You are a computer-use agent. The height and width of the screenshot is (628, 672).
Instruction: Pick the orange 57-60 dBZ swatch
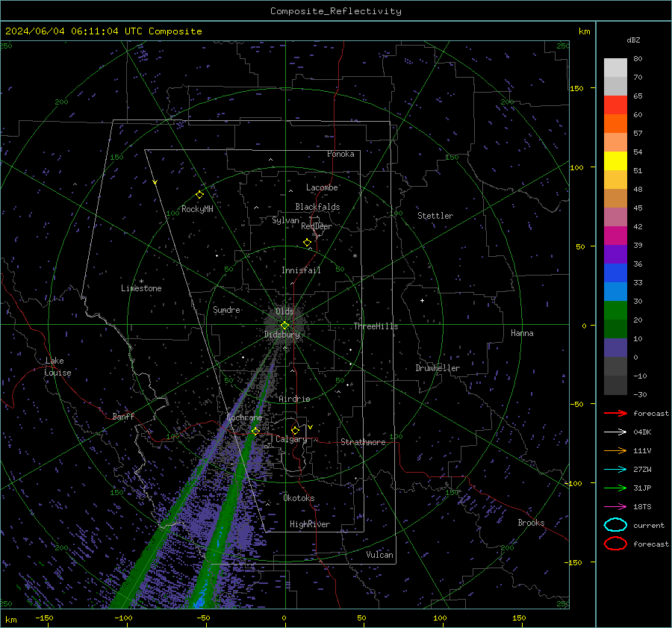pos(615,124)
